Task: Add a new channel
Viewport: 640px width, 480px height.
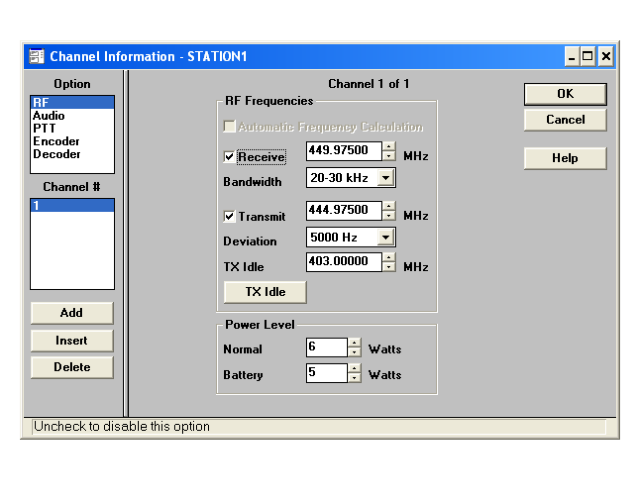Action: pos(71,313)
